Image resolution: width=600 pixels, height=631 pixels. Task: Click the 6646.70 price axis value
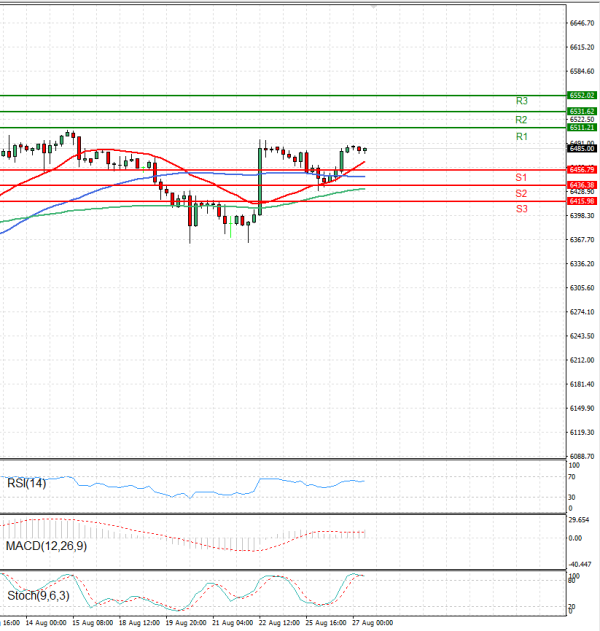[x=582, y=23]
